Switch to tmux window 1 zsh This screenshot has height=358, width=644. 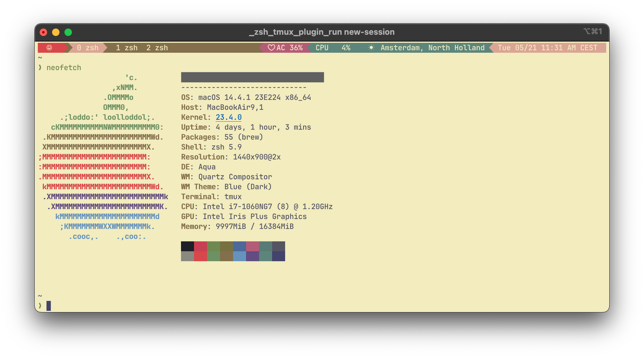126,48
